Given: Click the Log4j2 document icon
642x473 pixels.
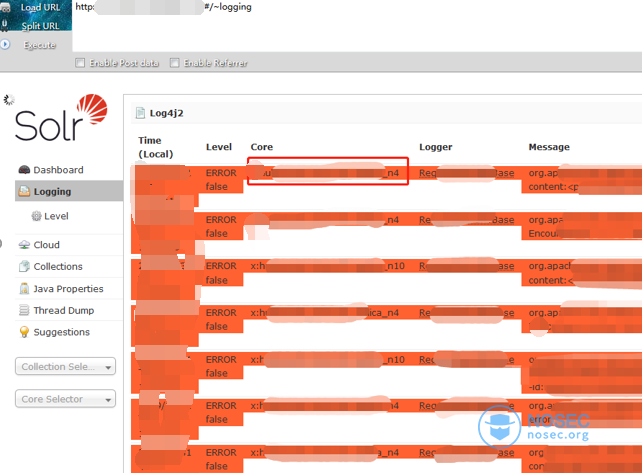Looking at the screenshot, I should coord(140,113).
